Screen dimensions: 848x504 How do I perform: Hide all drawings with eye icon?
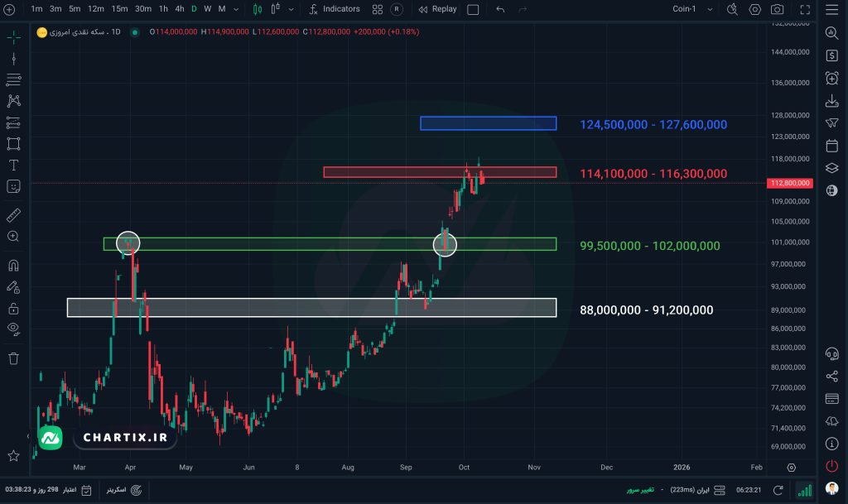(x=13, y=329)
